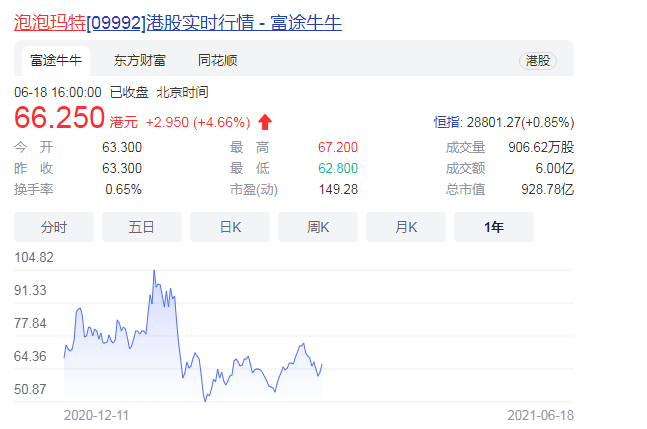Click the Hang Seng value 28801.27(+0.85%)
The image size is (647, 429).
click(x=520, y=123)
